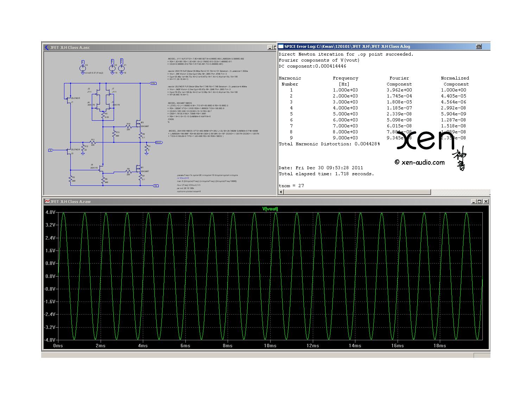Select resistor R6 in the schematic
Viewport: 532px width, 399px height.
click(x=103, y=180)
